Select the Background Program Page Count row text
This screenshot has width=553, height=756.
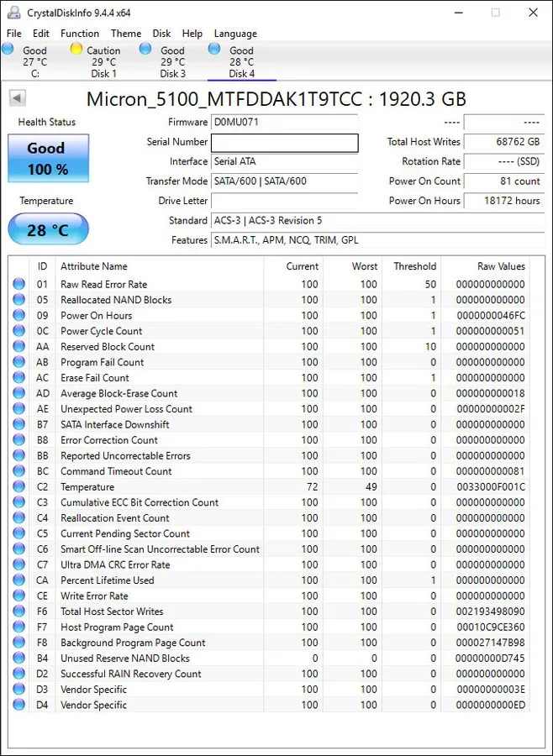133,643
